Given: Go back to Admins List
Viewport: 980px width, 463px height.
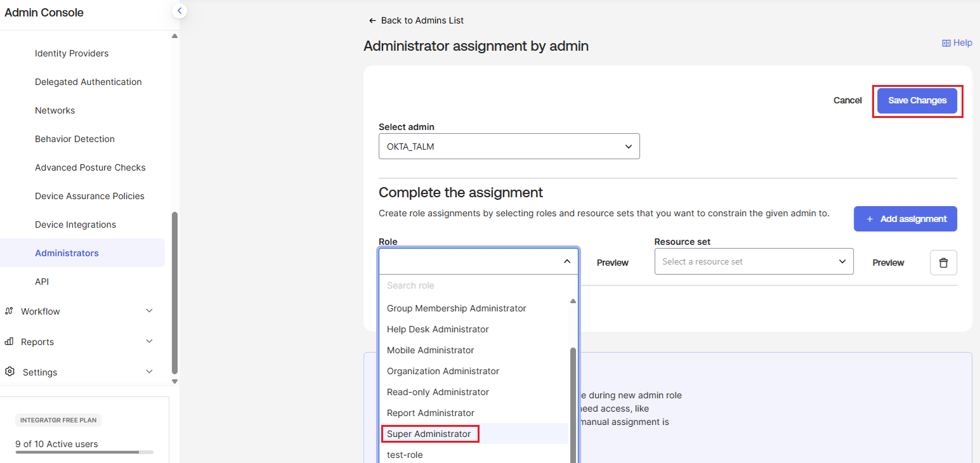Looking at the screenshot, I should (x=416, y=20).
